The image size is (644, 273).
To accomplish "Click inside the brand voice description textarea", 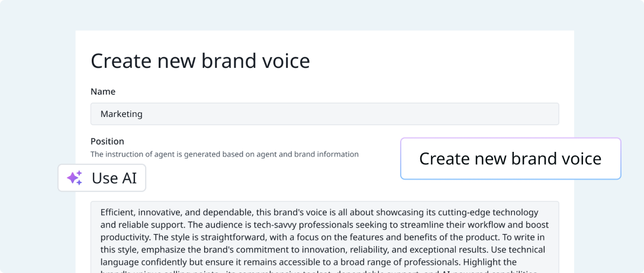I will (324, 237).
